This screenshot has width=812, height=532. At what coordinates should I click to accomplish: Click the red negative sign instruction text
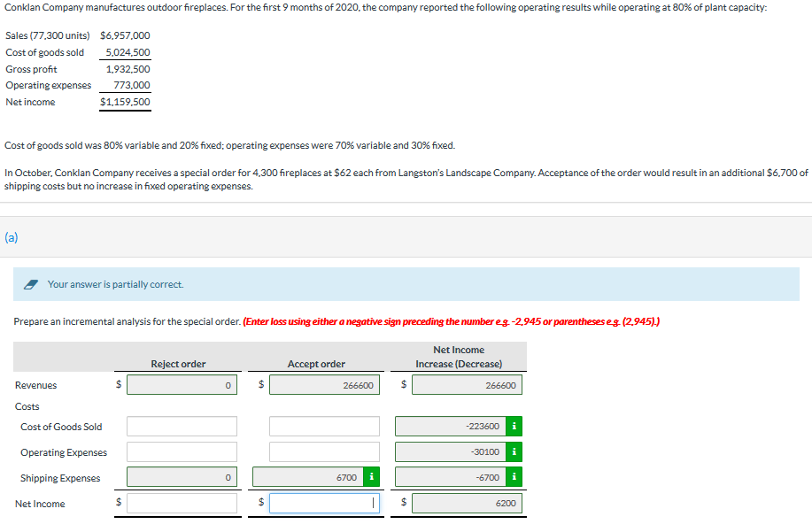[x=451, y=321]
